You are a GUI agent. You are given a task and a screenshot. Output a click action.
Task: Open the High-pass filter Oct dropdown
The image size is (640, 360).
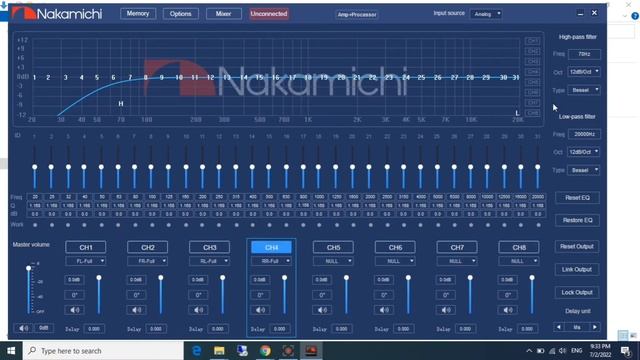tap(584, 72)
